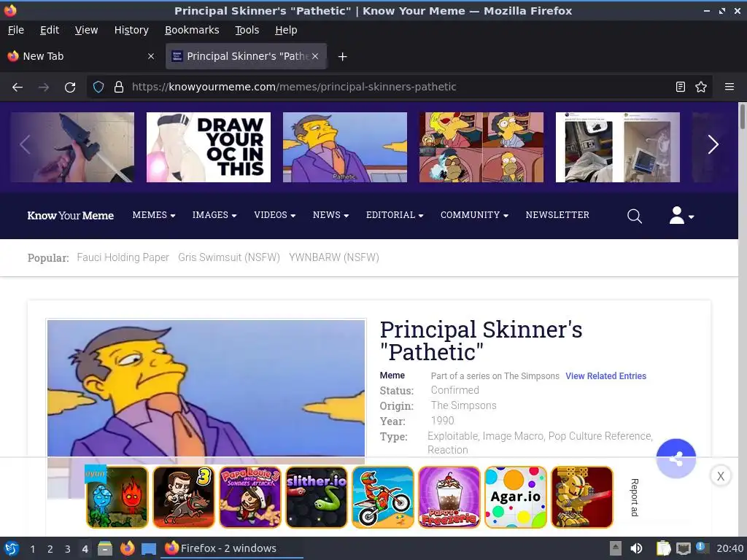
Task: Open the Bookmarks menu
Action: click(x=192, y=30)
